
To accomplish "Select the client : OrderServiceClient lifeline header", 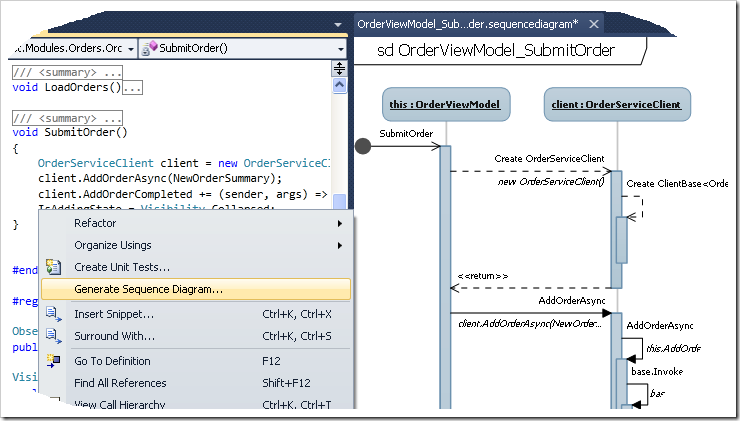I will 615,104.
